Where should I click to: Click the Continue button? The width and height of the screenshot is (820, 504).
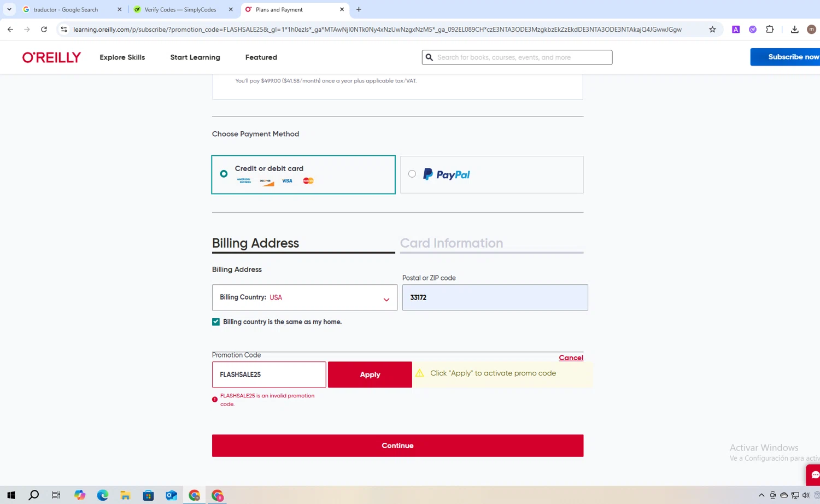point(398,446)
